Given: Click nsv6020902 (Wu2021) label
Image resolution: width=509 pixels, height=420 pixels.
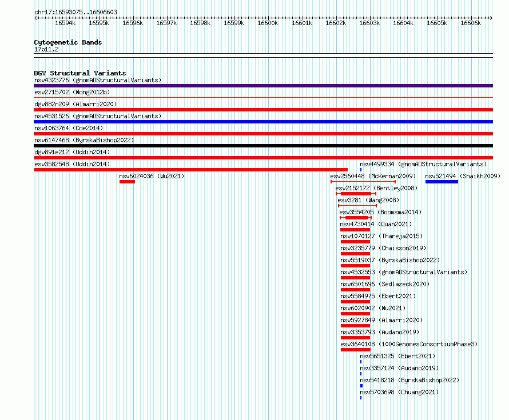Looking at the screenshot, I should [x=373, y=308].
